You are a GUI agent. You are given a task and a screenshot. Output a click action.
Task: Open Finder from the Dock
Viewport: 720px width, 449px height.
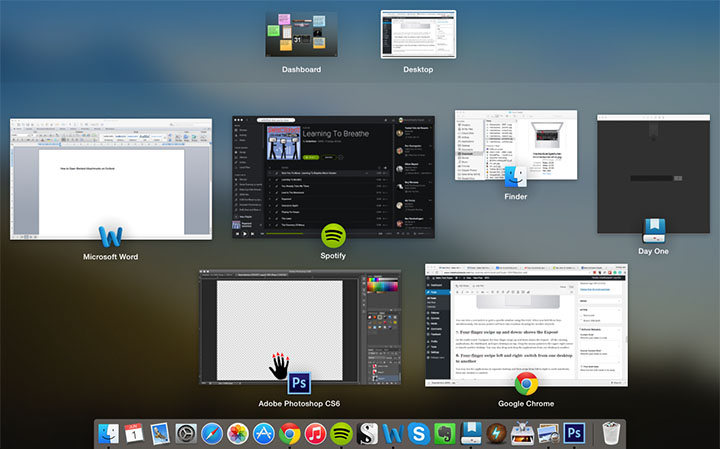[109, 433]
